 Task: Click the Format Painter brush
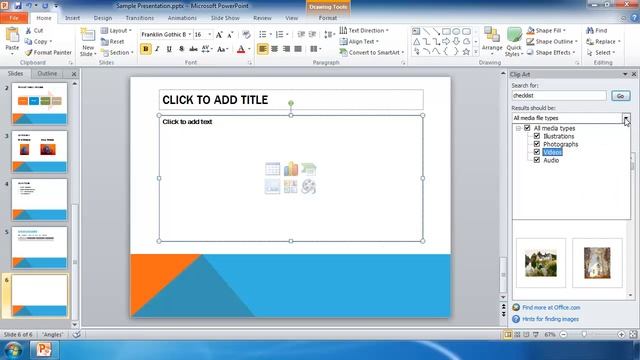tap(48, 52)
